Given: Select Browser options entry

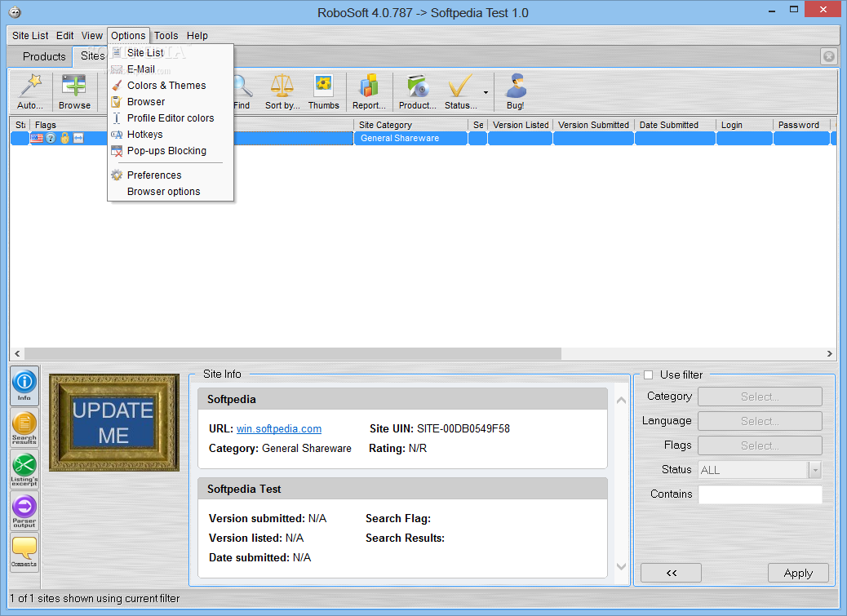Looking at the screenshot, I should click(171, 192).
